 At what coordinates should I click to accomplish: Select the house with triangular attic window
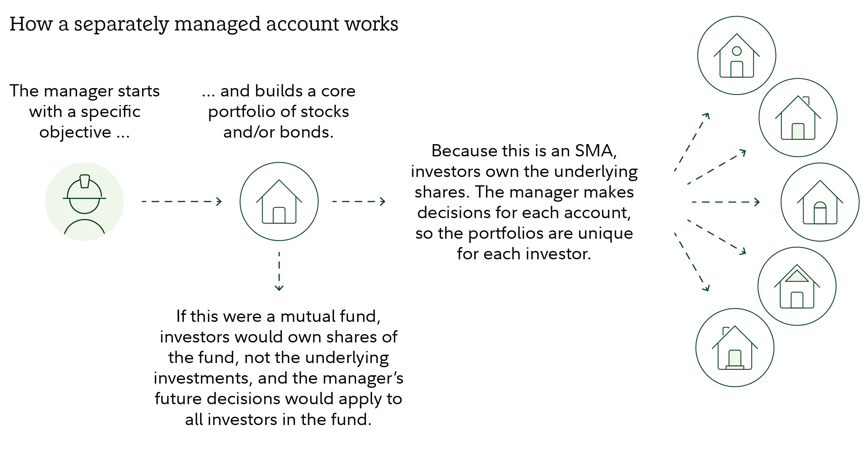click(797, 286)
